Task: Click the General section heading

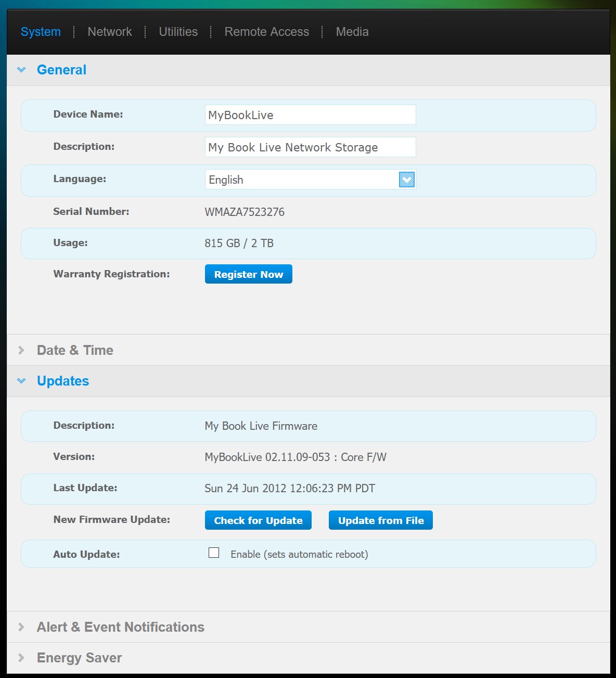Action: 61,70
